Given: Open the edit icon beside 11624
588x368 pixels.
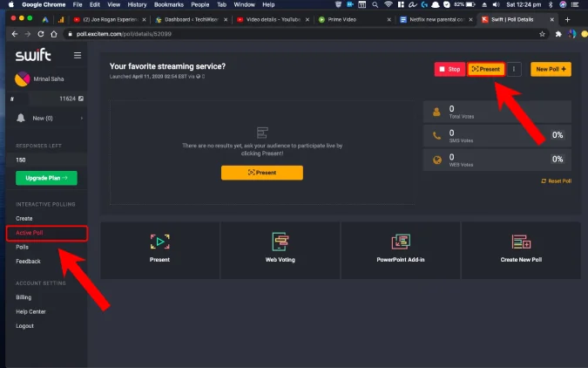Looking at the screenshot, I should [81, 99].
